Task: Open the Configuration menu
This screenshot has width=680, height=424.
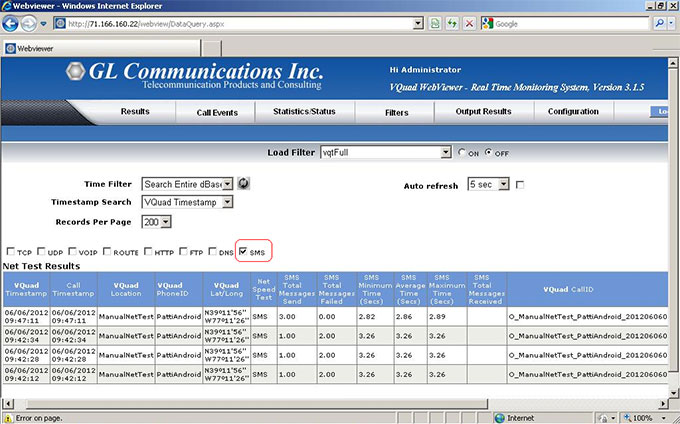Action: [x=573, y=112]
